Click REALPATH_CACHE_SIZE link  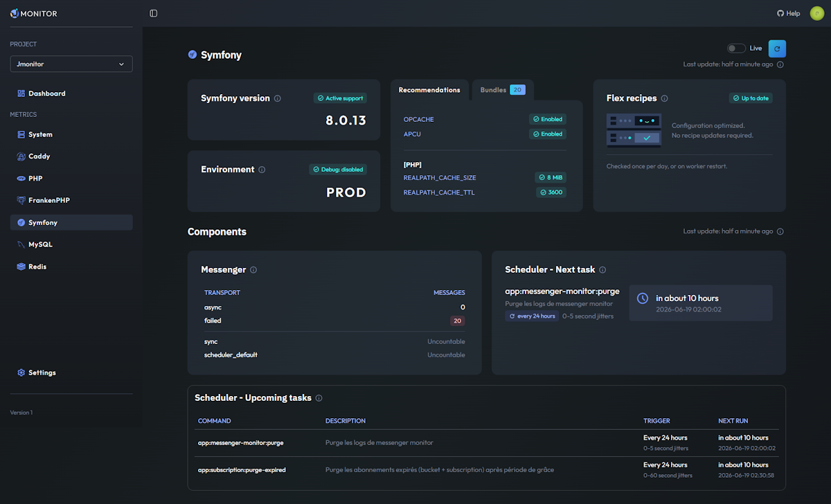[x=440, y=178]
